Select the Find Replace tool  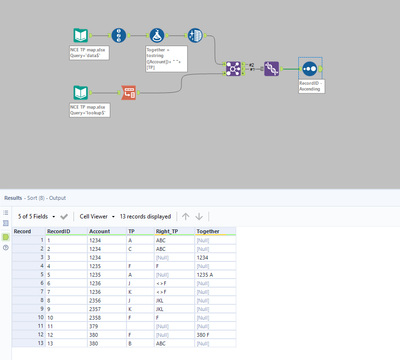click(233, 69)
